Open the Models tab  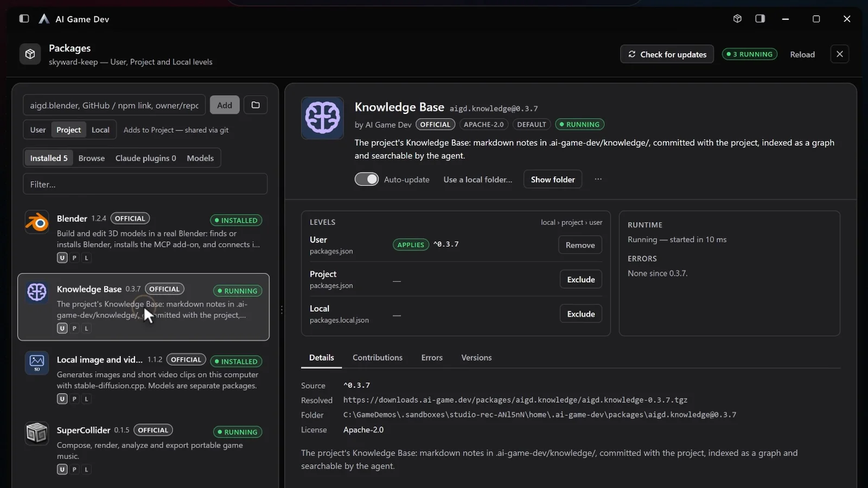pos(200,158)
